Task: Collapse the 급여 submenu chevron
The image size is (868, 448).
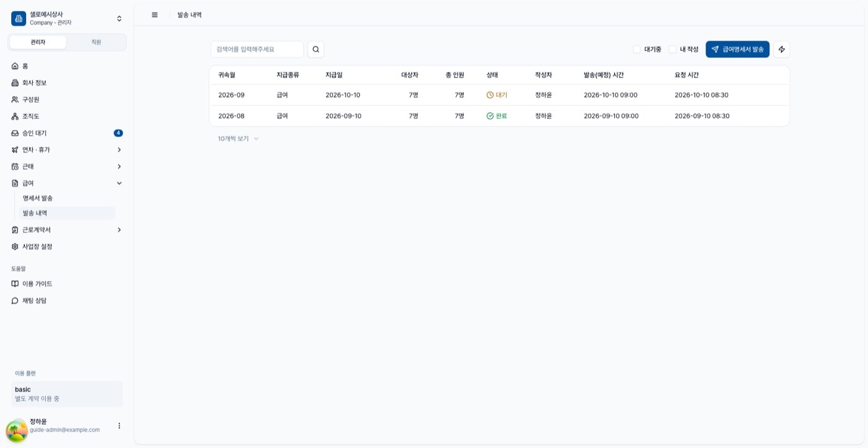Action: point(119,183)
